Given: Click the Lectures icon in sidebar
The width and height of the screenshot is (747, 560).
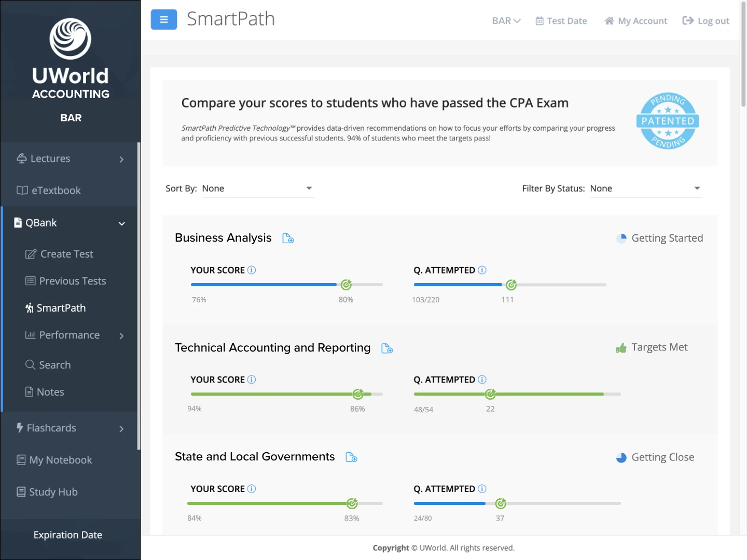Looking at the screenshot, I should 22,159.
